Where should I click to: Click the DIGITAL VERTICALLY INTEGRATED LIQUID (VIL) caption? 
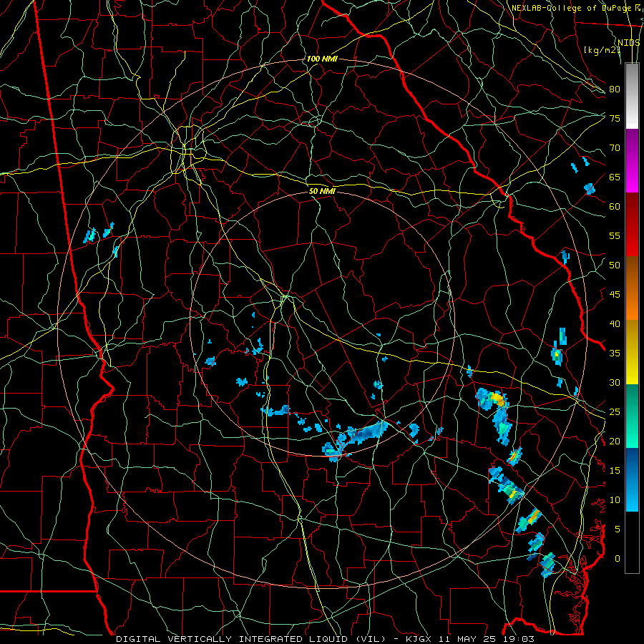tap(250, 639)
